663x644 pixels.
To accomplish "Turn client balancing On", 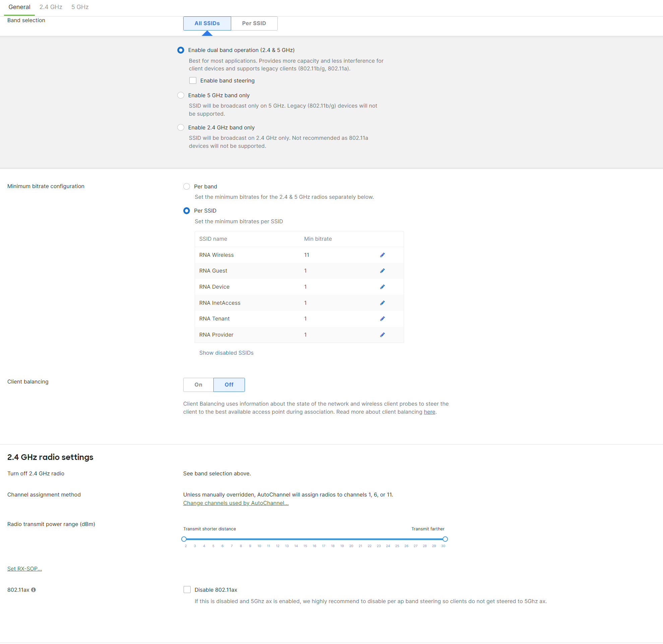I will coord(198,385).
